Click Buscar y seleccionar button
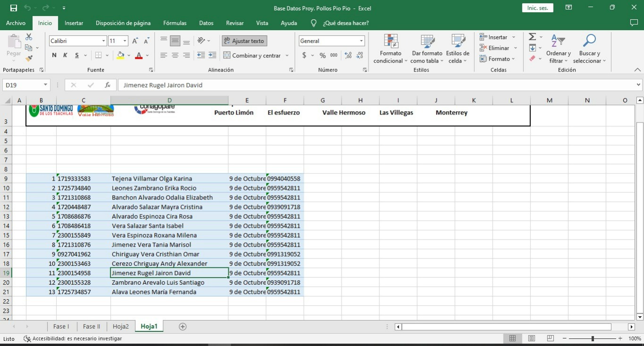 pyautogui.click(x=589, y=49)
